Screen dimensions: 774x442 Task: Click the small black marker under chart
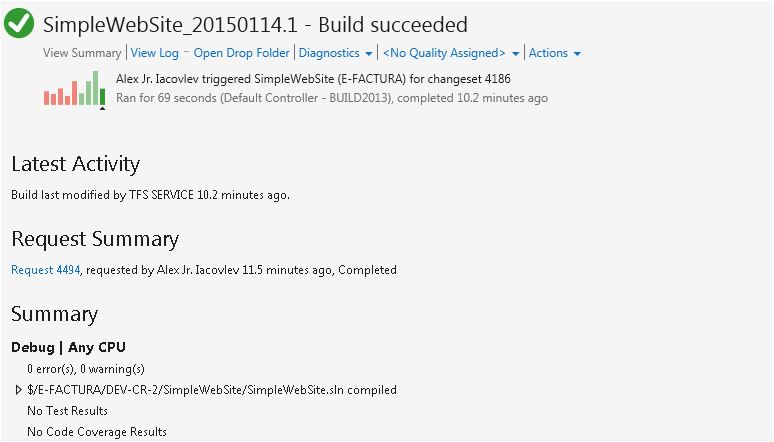(102, 108)
